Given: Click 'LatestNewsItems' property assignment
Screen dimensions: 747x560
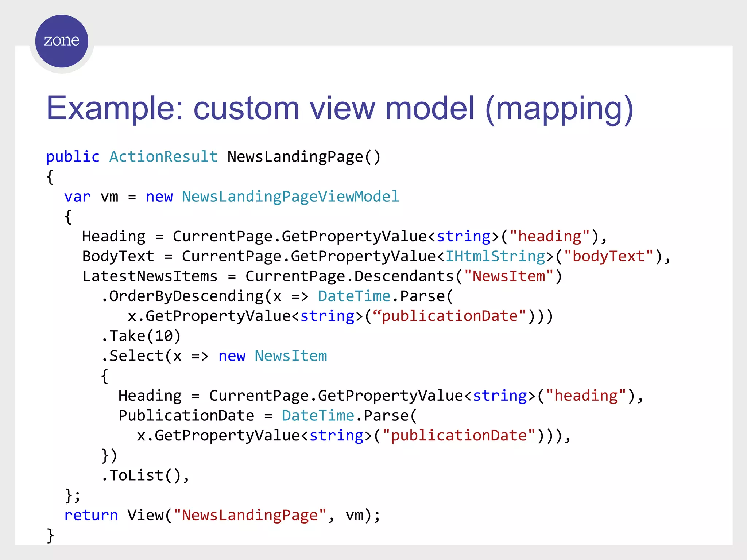Looking at the screenshot, I should (x=150, y=276).
